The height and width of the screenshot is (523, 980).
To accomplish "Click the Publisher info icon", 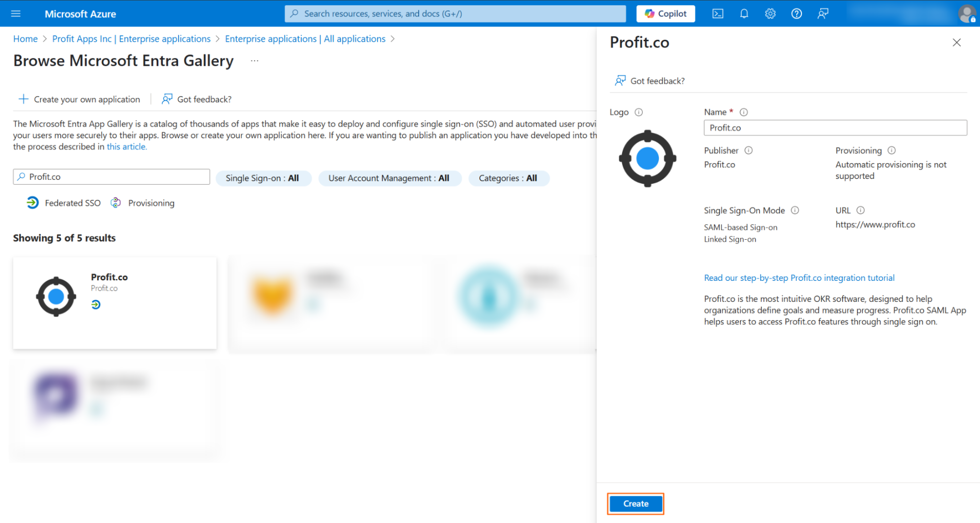I will click(749, 150).
